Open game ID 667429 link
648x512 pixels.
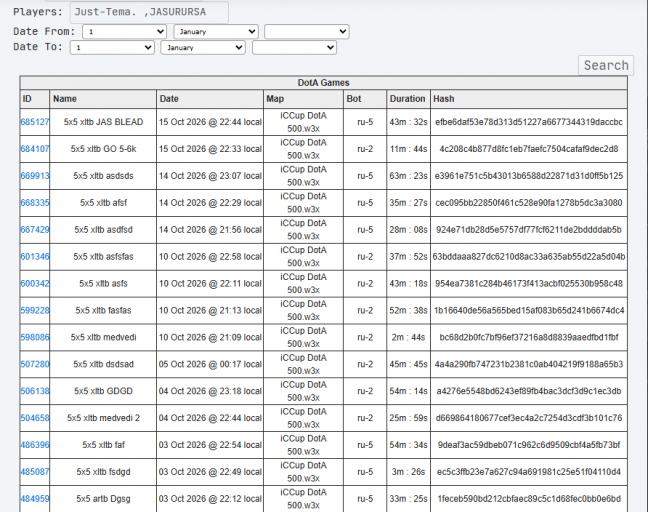click(x=35, y=229)
